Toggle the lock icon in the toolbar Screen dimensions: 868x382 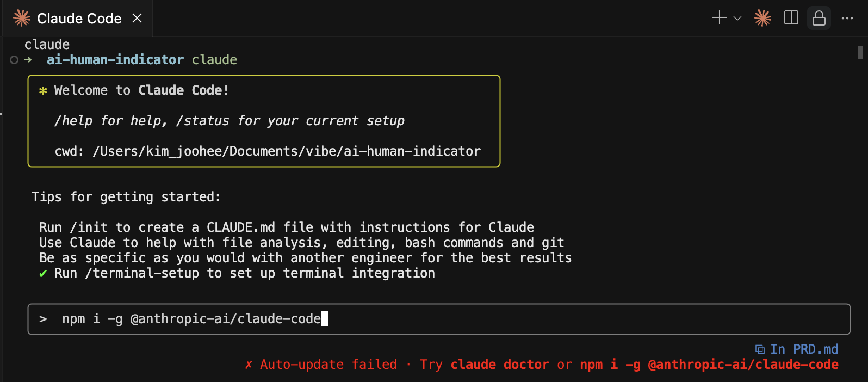tap(819, 18)
